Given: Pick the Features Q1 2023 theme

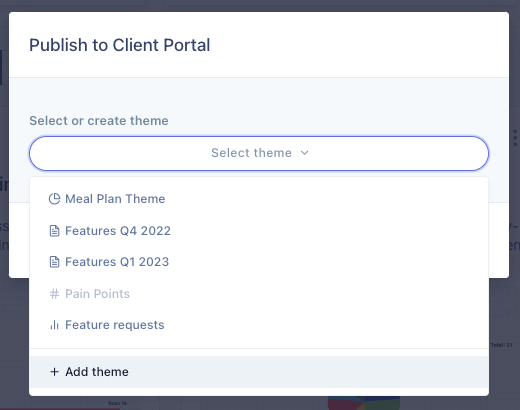Looking at the screenshot, I should pos(259,262).
